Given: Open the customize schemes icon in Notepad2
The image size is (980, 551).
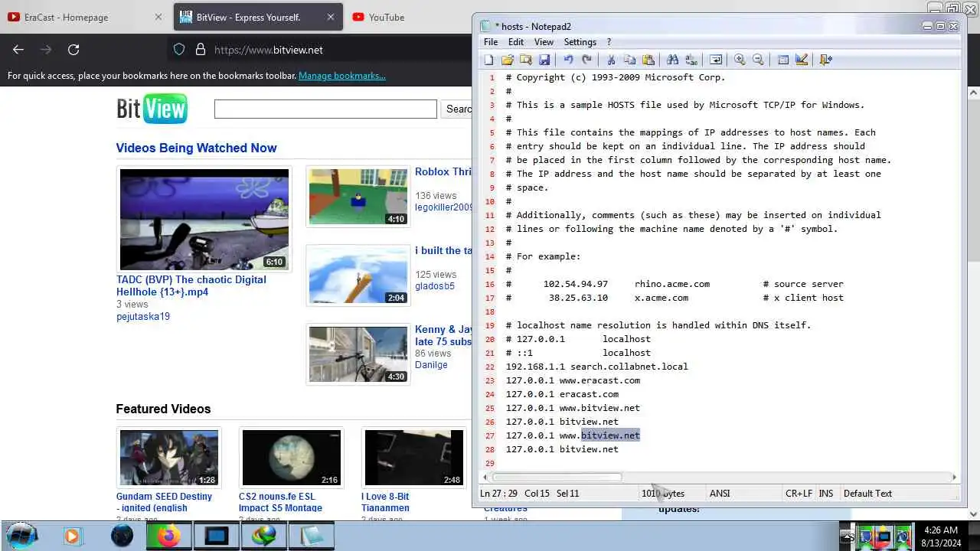Looking at the screenshot, I should 802,60.
